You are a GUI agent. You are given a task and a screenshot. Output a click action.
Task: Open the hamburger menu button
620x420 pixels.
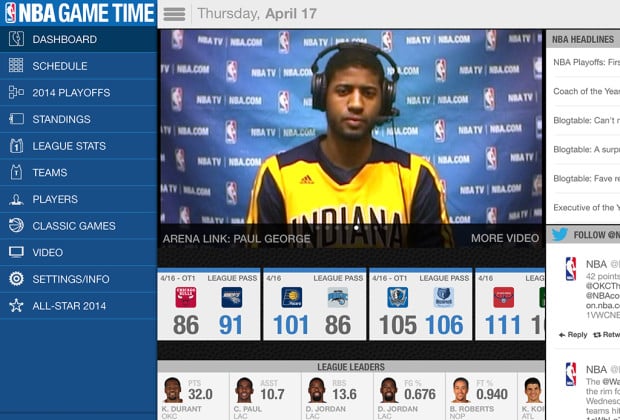pyautogui.click(x=174, y=14)
